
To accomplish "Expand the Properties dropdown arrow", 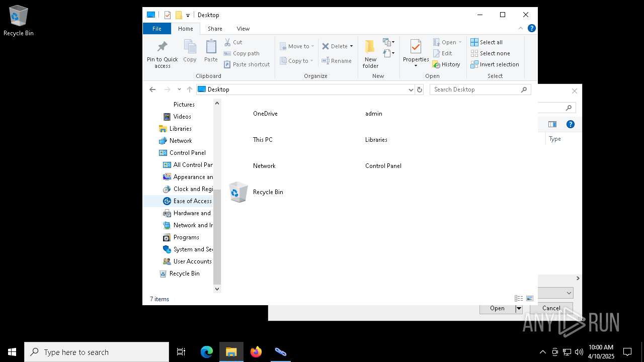I will [x=416, y=66].
